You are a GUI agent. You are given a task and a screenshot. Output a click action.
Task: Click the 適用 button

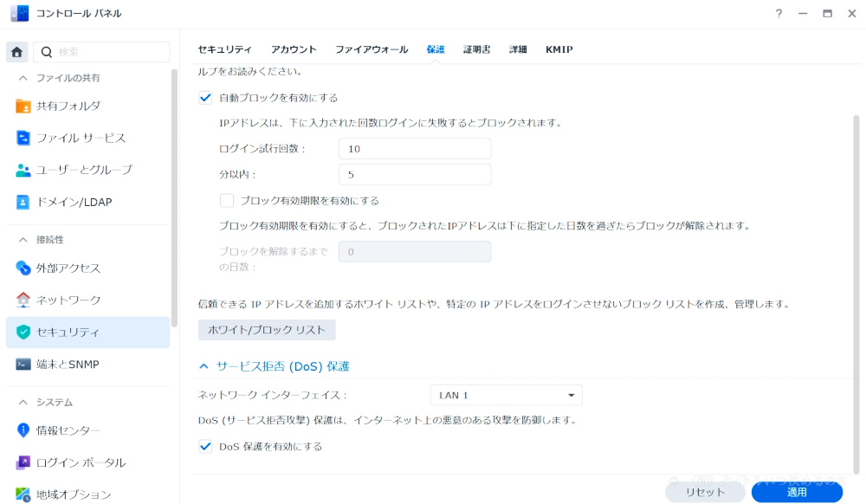[797, 492]
